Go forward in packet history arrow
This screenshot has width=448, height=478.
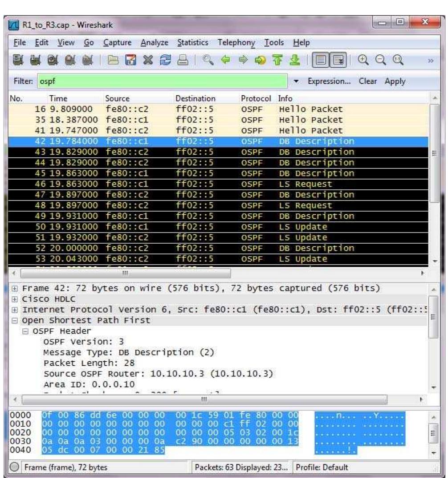point(243,60)
